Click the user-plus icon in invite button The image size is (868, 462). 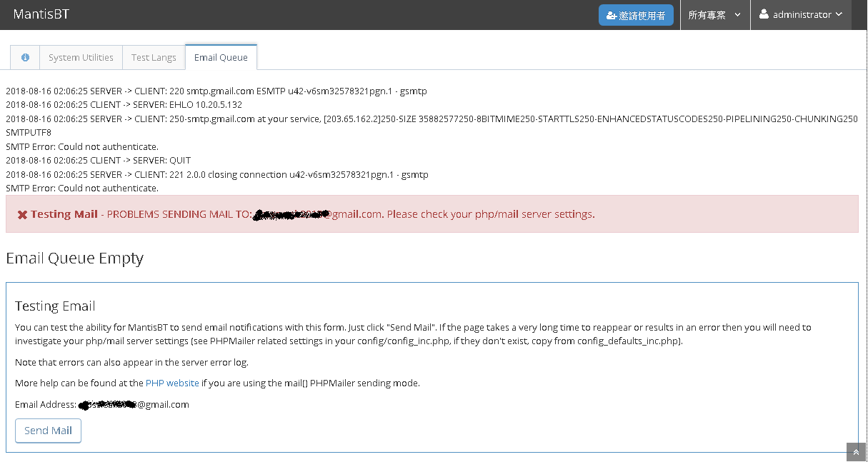point(612,15)
